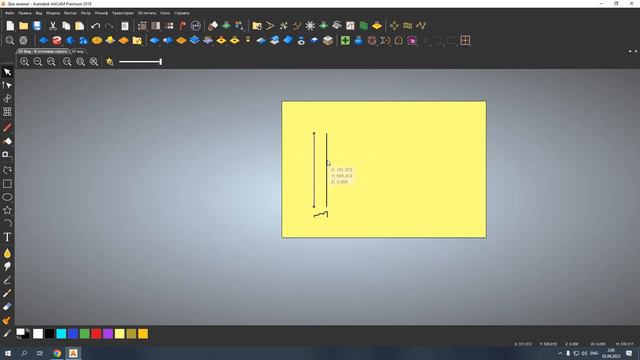Select the dotted left vertical vector
Image resolution: width=640 pixels, height=360 pixels.
pyautogui.click(x=314, y=170)
